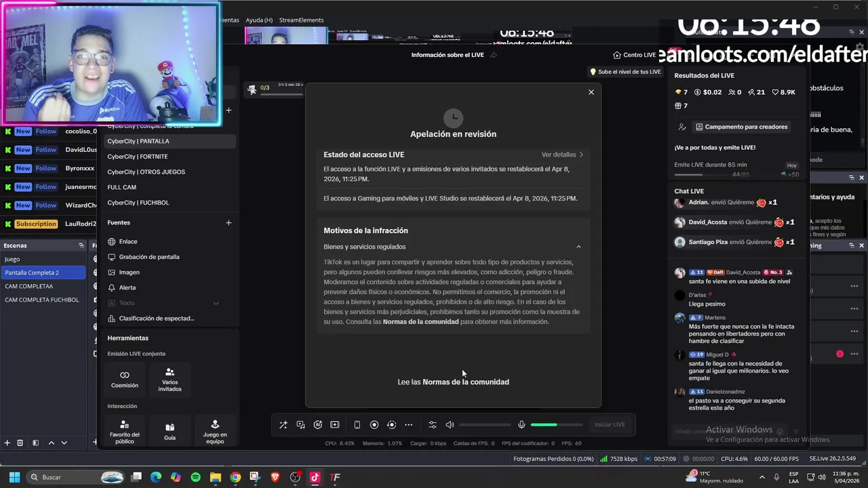Collapse Bienes y servicios regulados section
Screen dimensions: 868x488
[x=578, y=247]
